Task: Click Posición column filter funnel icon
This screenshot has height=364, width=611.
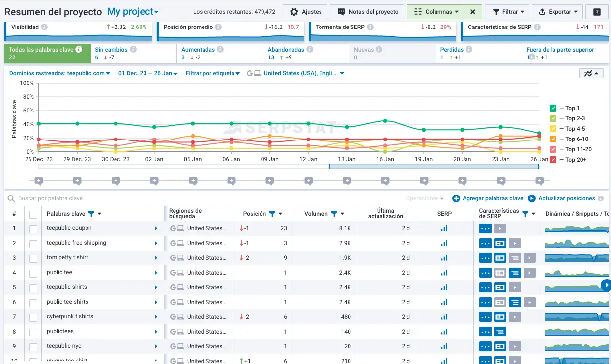Action: [x=272, y=214]
